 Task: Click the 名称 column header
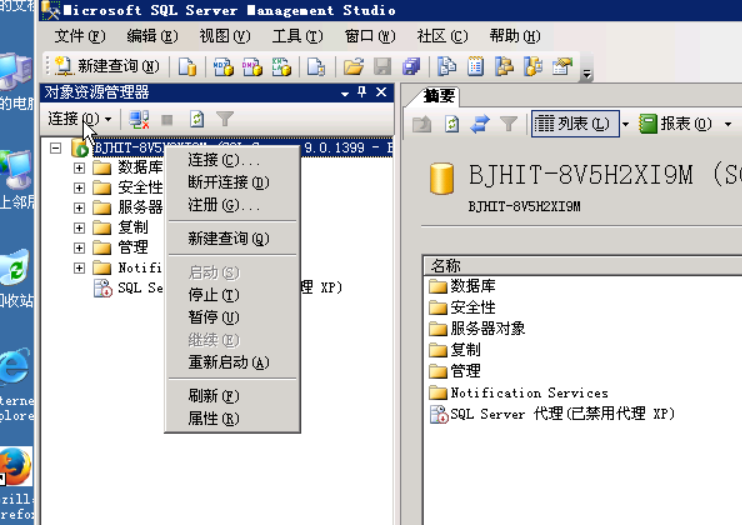[x=583, y=266]
